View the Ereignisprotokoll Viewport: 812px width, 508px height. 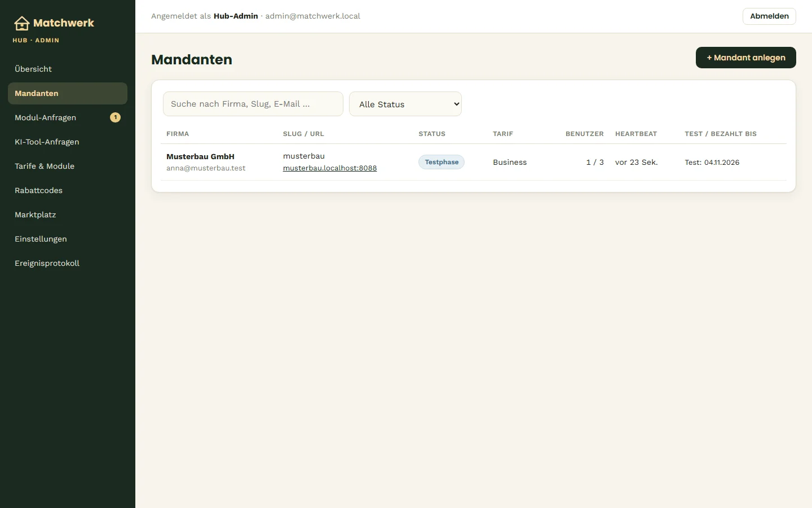tap(68, 263)
